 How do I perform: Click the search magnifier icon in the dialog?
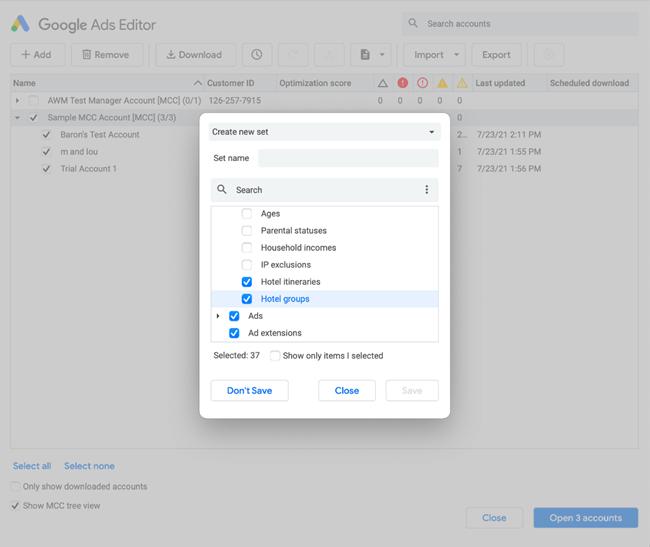pos(222,190)
